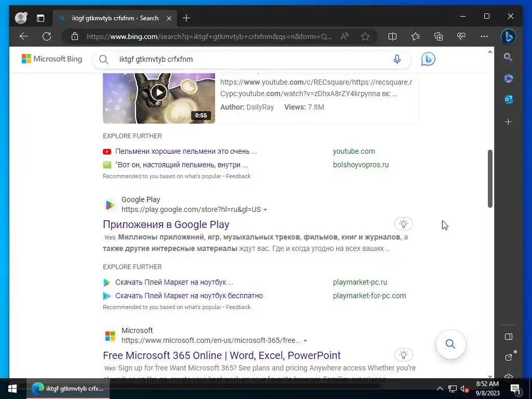Activate Read aloud icon in address bar
Screen dimensions: 532x399
coord(344,36)
